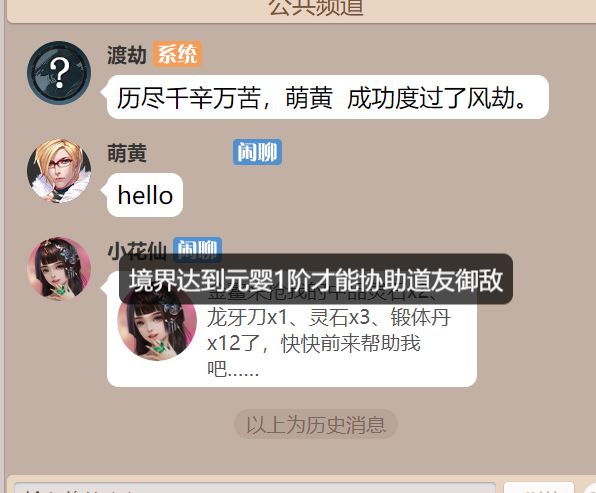Click the orange 系统 badge
The height and width of the screenshot is (493, 596).
(177, 54)
